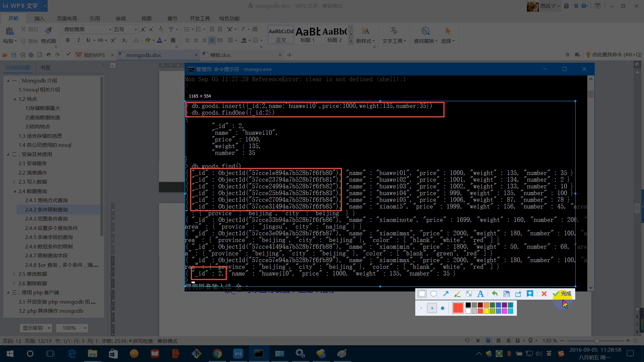Switch to the 书签 pane tab
This screenshot has width=644, height=362.
(45, 68)
